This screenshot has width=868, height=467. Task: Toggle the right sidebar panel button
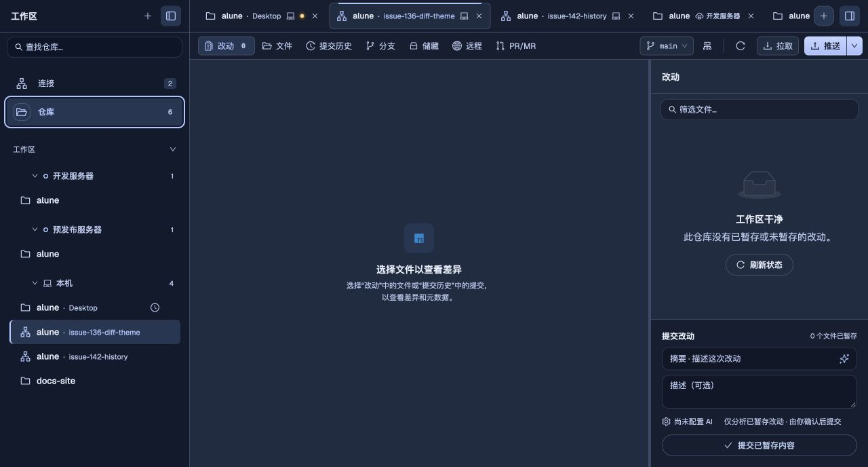tap(849, 16)
